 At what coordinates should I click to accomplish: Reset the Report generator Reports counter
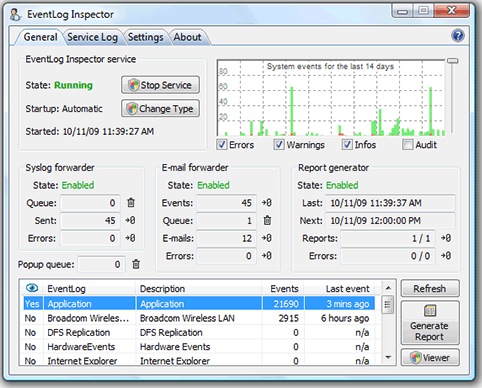click(x=446, y=238)
